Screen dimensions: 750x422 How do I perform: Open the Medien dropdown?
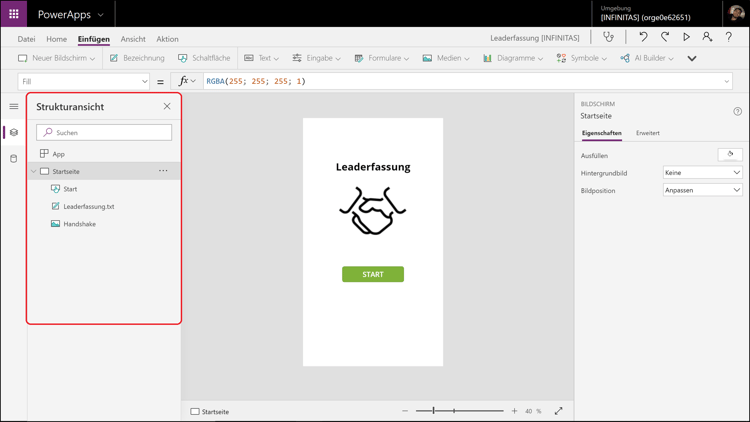pos(446,58)
